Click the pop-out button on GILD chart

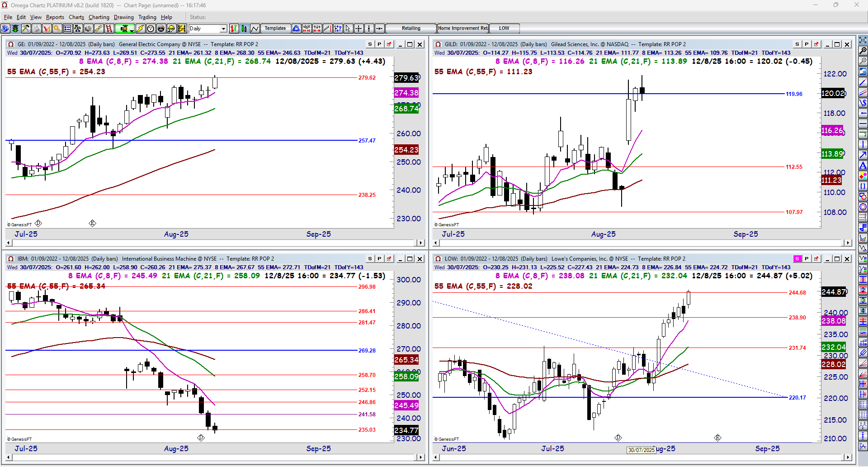coord(816,44)
